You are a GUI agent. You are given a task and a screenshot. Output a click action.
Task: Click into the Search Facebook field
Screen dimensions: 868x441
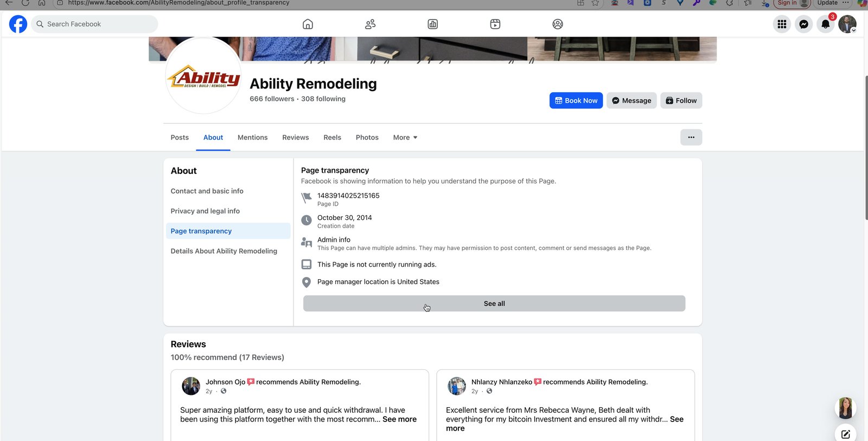click(x=95, y=24)
